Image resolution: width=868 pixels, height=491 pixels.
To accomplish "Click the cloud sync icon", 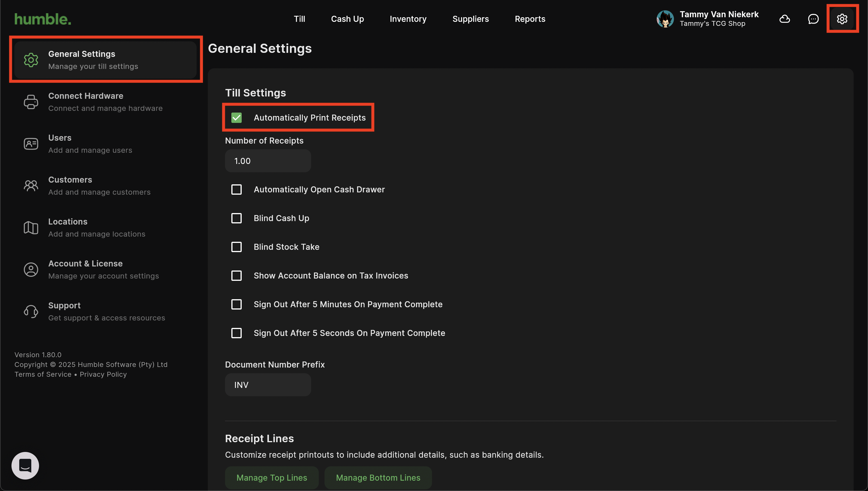I will pos(784,19).
